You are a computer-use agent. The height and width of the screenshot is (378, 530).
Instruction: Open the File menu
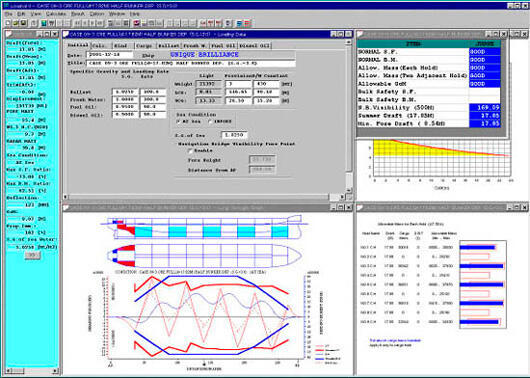8,14
